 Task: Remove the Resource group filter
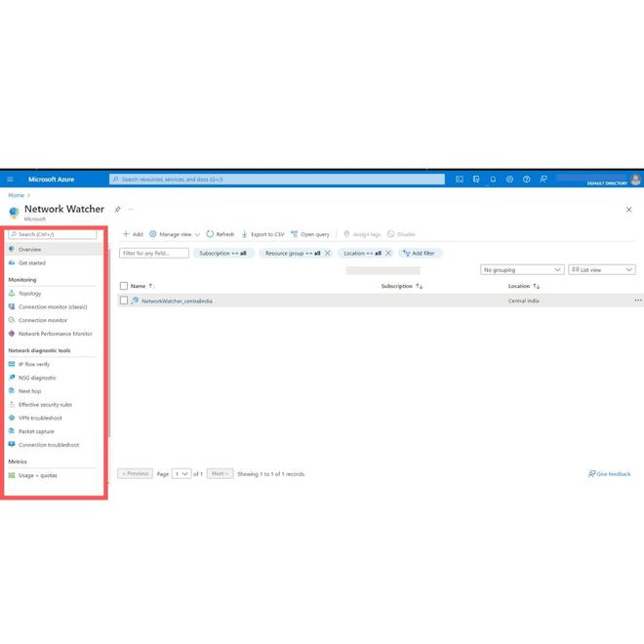pyautogui.click(x=327, y=253)
